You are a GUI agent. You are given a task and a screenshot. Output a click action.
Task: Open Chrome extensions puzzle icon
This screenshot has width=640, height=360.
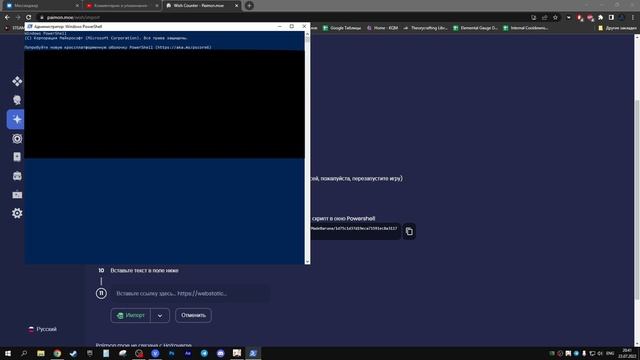coord(600,18)
